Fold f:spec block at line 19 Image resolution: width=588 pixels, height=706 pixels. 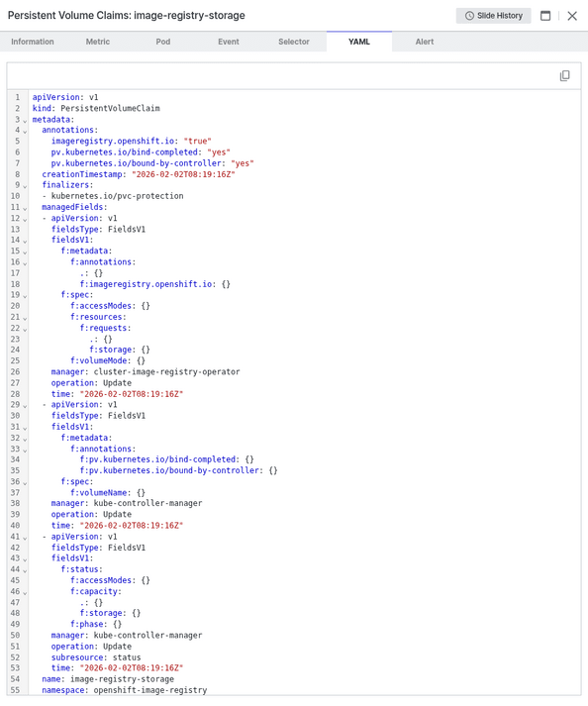(25, 296)
